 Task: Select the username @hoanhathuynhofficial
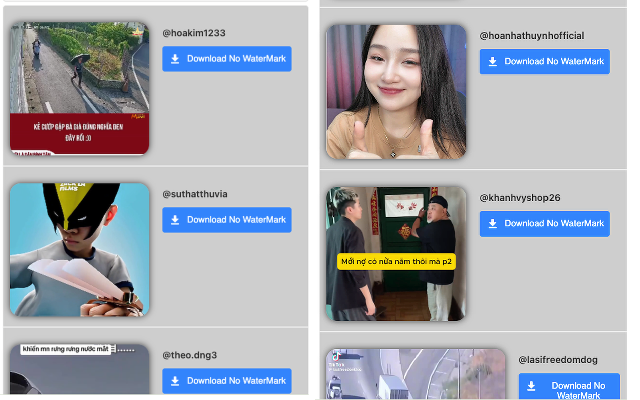click(x=532, y=36)
